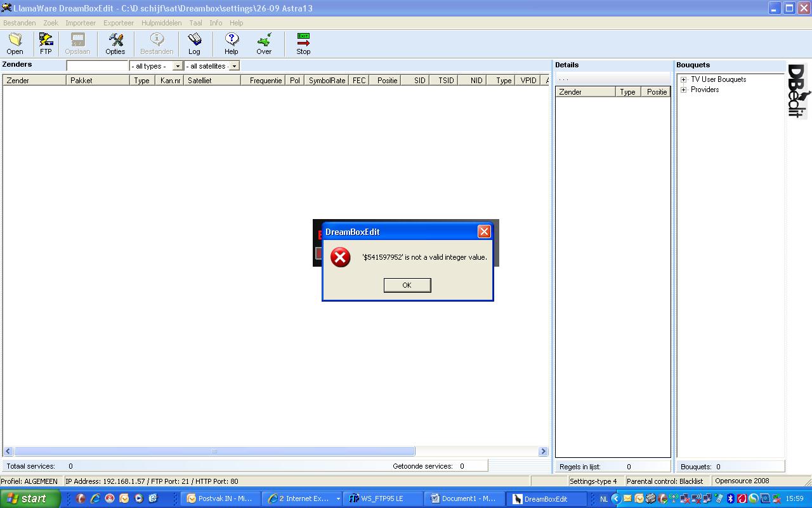Click the scroll-left arrow of services list
Screen dimensions: 812x508
point(8,451)
